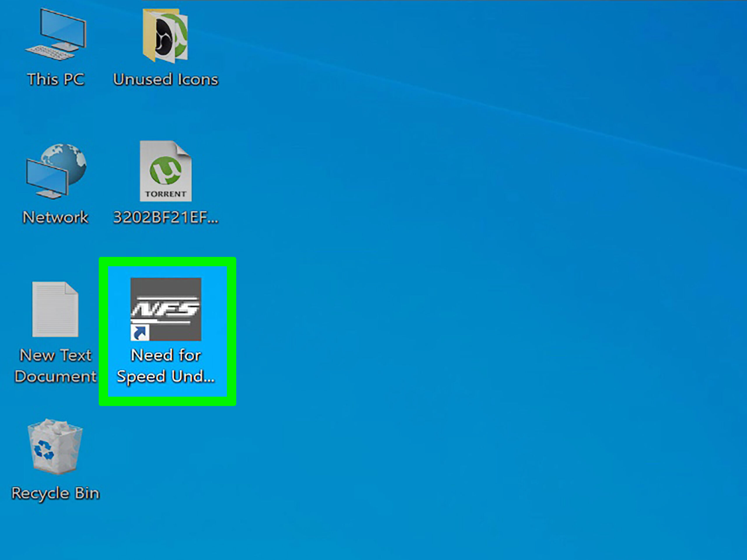The image size is (747, 560).
Task: Click 'Need for Speed Und...' label text
Action: [x=166, y=366]
